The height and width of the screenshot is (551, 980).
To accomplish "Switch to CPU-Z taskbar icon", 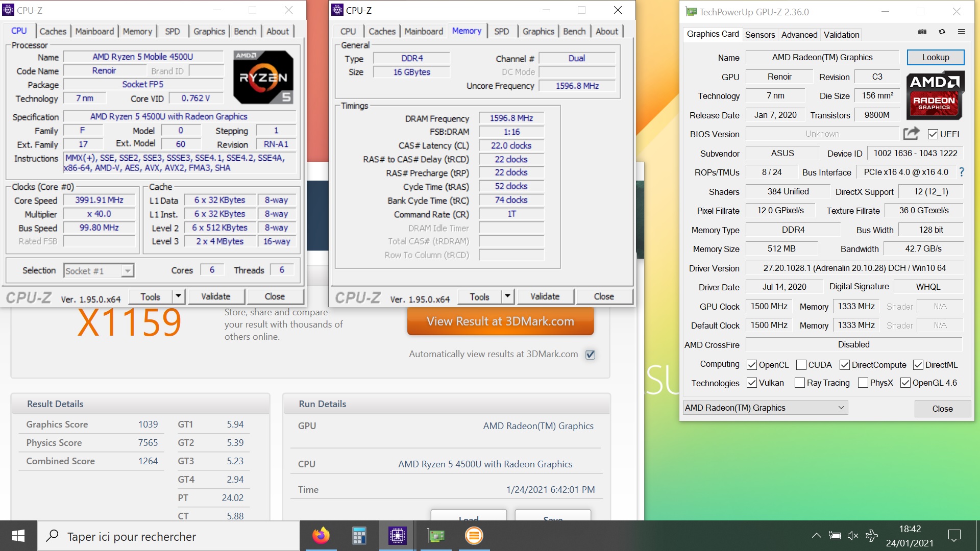I will (397, 536).
